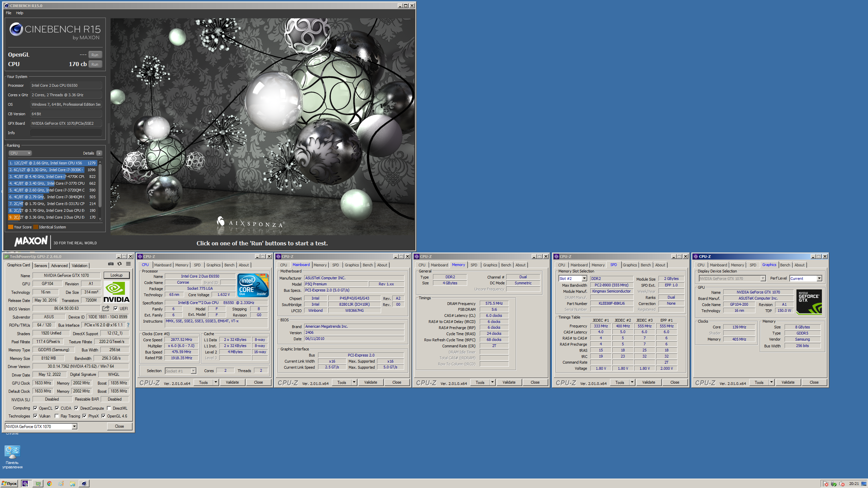Image resolution: width=868 pixels, height=488 pixels.
Task: Click the Cinebench Info input field
Action: pos(66,133)
